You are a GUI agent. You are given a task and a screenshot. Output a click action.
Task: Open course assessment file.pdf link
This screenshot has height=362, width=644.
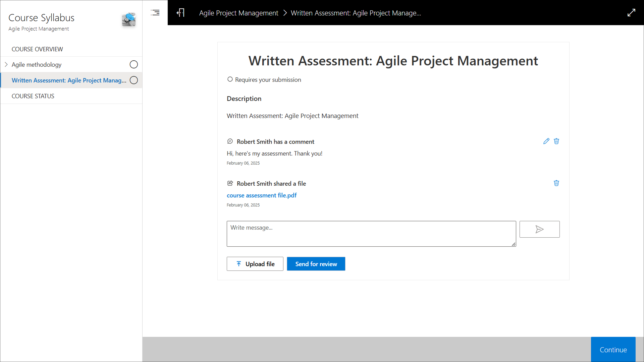click(x=262, y=195)
